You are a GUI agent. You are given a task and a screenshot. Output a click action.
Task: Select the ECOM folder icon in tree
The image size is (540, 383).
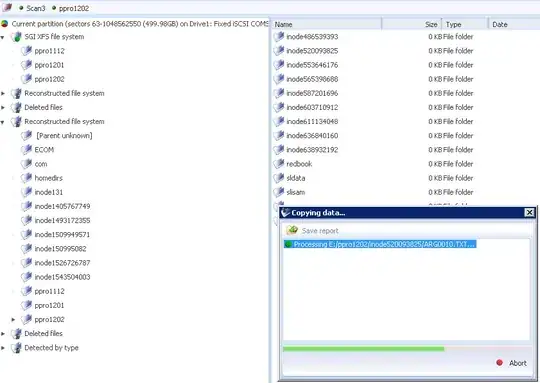(26, 150)
